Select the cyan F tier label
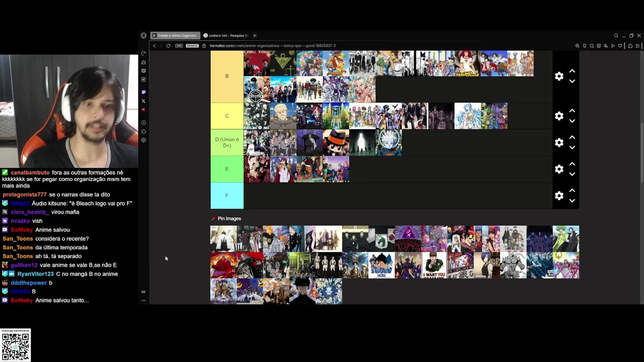The height and width of the screenshot is (362, 644). pyautogui.click(x=227, y=196)
